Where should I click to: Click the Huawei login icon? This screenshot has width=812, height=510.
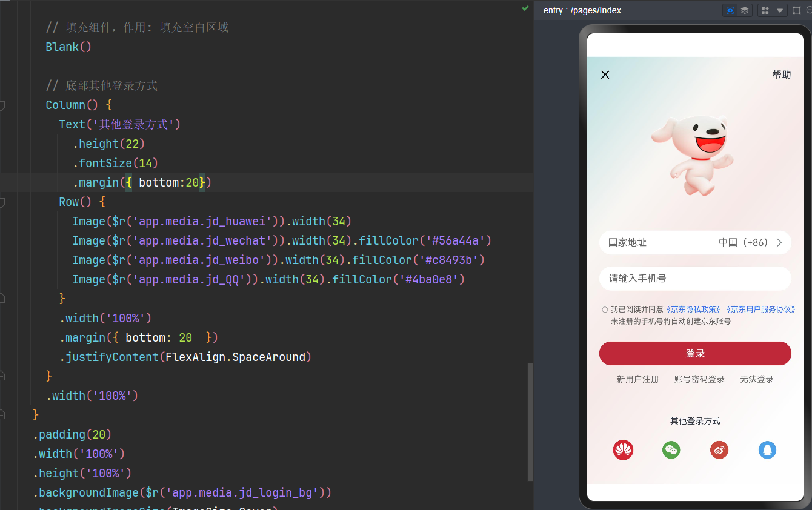623,450
